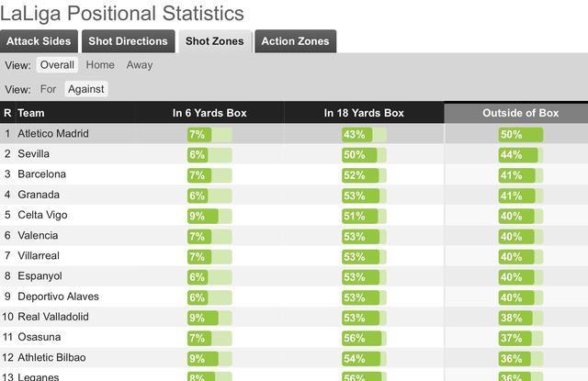Select the Overall view option
Image resolution: width=588 pixels, height=381 pixels.
coord(57,65)
